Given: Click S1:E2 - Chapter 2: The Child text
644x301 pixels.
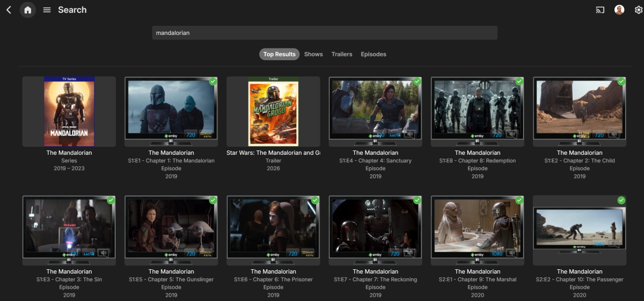Looking at the screenshot, I should (580, 161).
